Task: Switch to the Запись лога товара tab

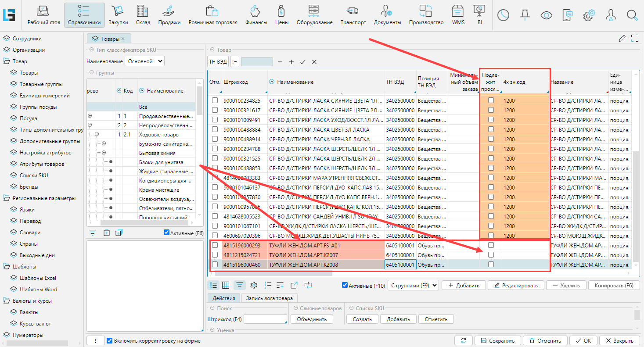Action: (x=269, y=298)
